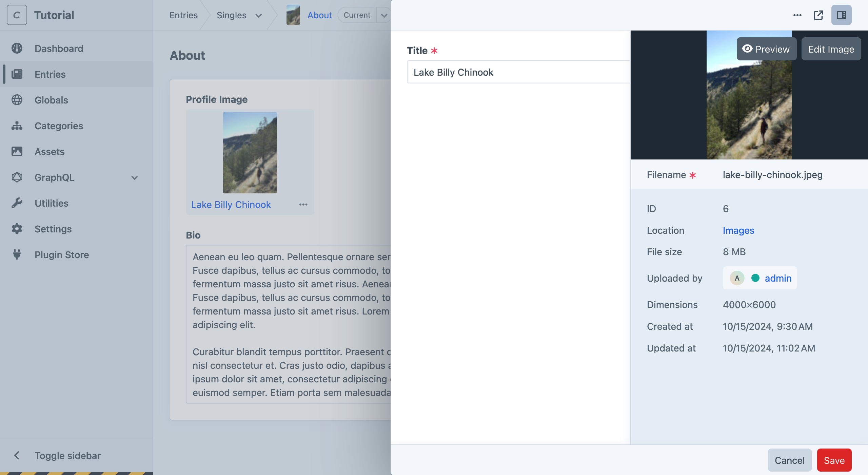Click the Save button
This screenshot has height=475, width=868.
834,460
